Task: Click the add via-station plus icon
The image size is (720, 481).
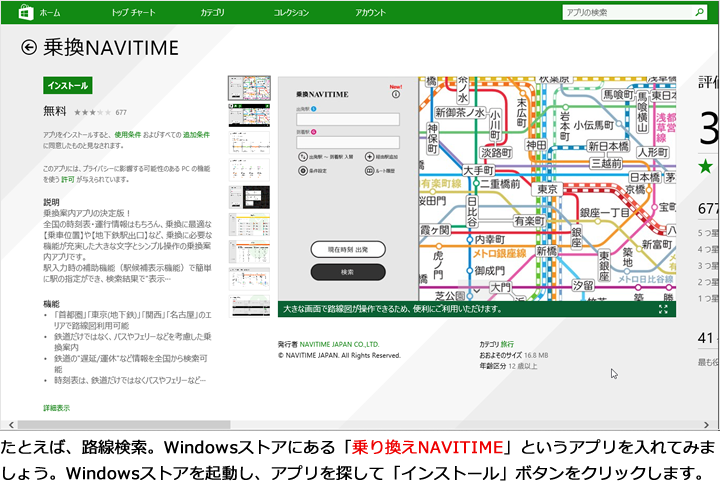Action: [369, 157]
